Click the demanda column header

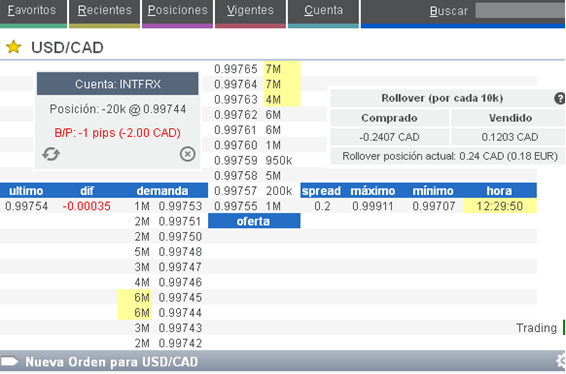tap(162, 191)
